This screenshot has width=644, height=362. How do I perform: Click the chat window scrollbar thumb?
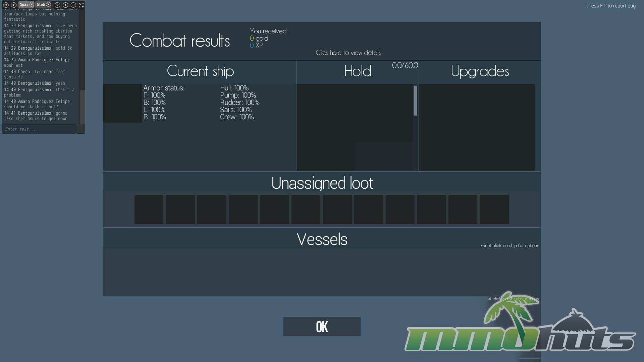click(82, 107)
